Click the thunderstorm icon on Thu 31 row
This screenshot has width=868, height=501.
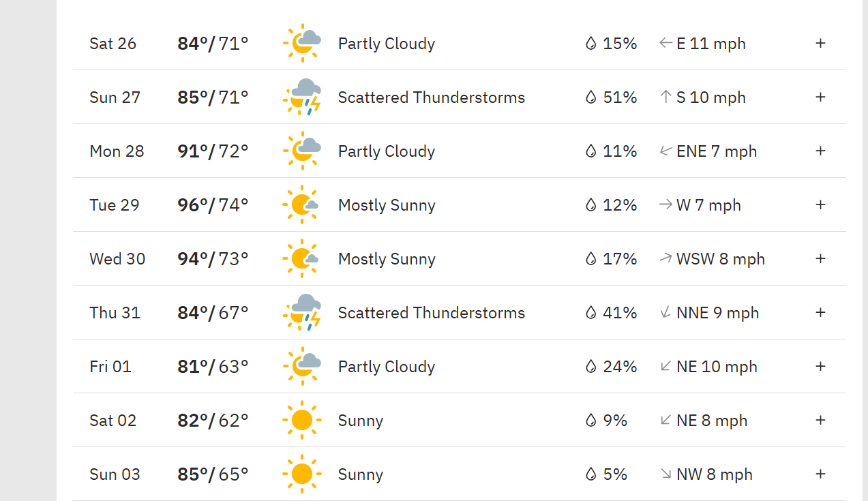click(301, 312)
